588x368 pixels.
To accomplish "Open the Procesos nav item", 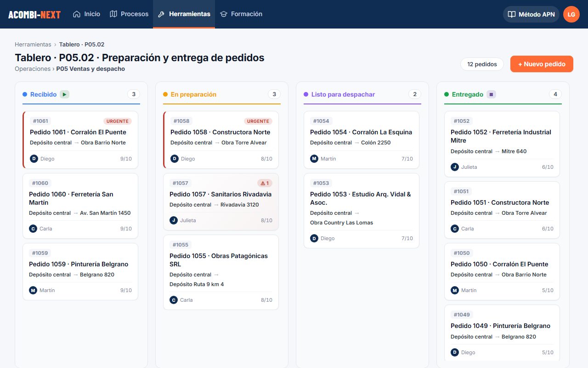I will 129,14.
